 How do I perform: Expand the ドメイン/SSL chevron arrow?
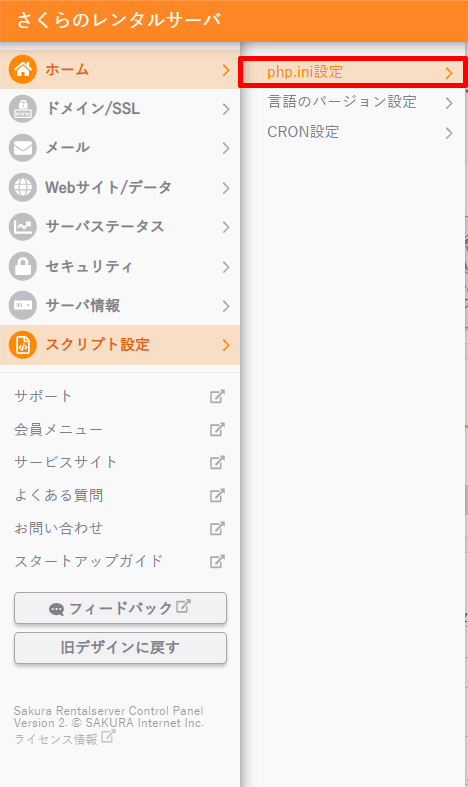tap(226, 109)
